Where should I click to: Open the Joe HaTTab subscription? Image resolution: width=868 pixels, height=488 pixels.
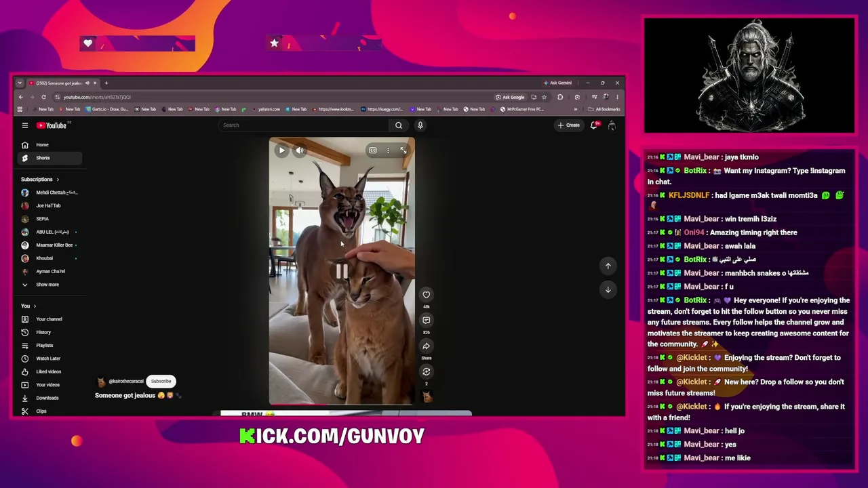coord(50,205)
